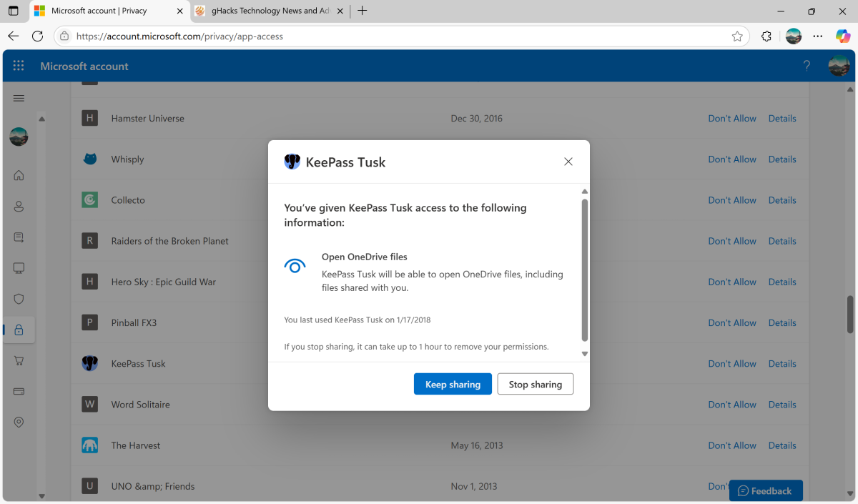Select the Security lock icon

[19, 330]
